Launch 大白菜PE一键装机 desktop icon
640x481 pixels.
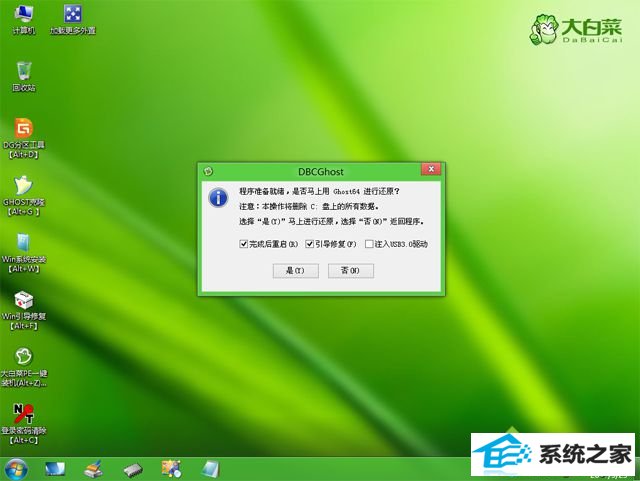point(23,359)
